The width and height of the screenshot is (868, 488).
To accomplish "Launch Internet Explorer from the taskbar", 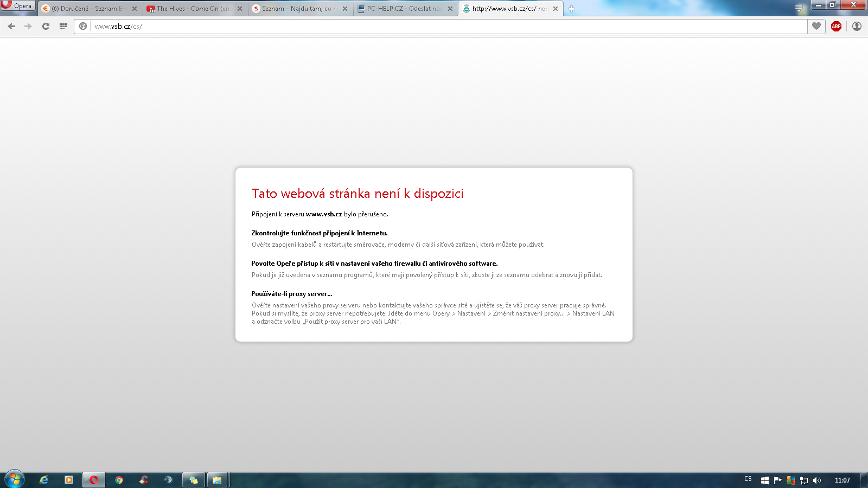I will pyautogui.click(x=44, y=480).
